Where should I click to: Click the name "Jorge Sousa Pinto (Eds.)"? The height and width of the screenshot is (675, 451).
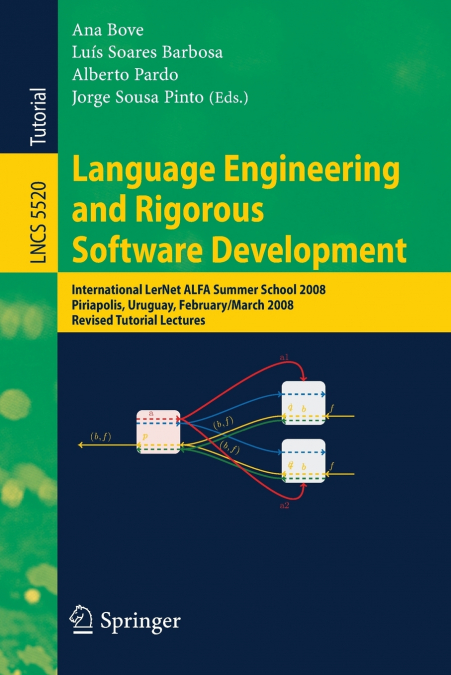160,97
